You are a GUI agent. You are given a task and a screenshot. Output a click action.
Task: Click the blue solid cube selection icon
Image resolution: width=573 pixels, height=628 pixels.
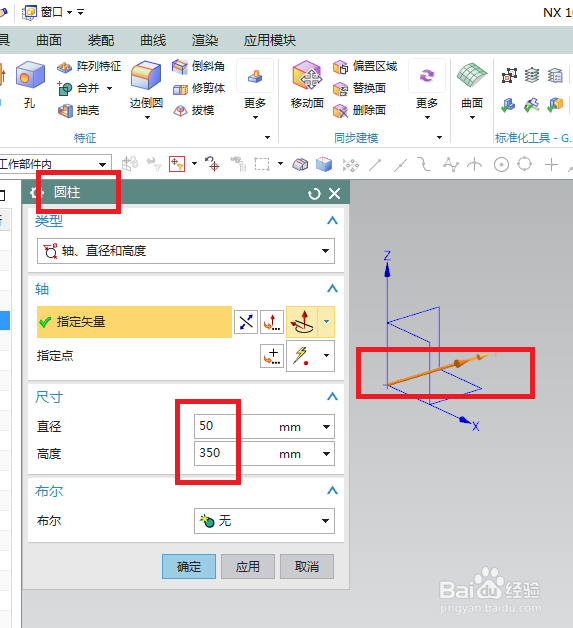pyautogui.click(x=324, y=164)
